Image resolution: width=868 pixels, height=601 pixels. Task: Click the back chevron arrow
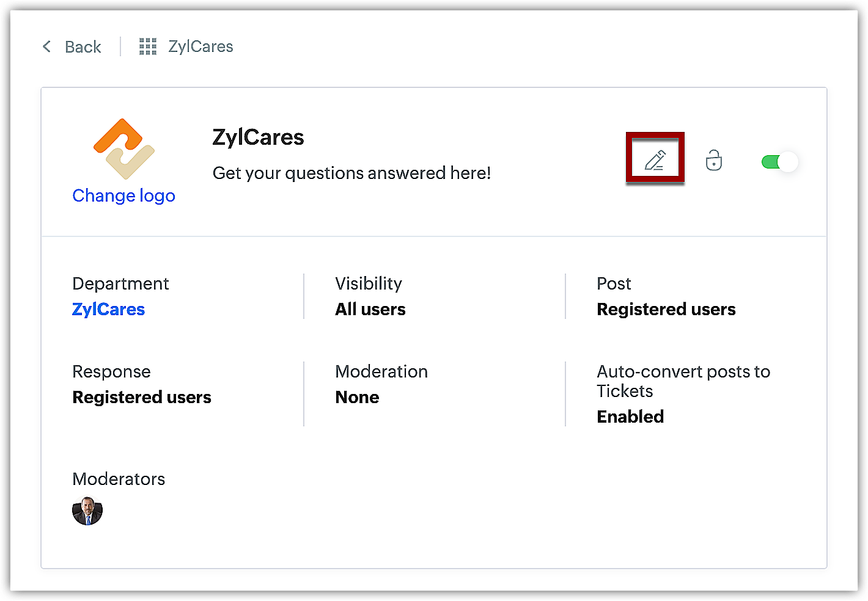click(x=46, y=46)
